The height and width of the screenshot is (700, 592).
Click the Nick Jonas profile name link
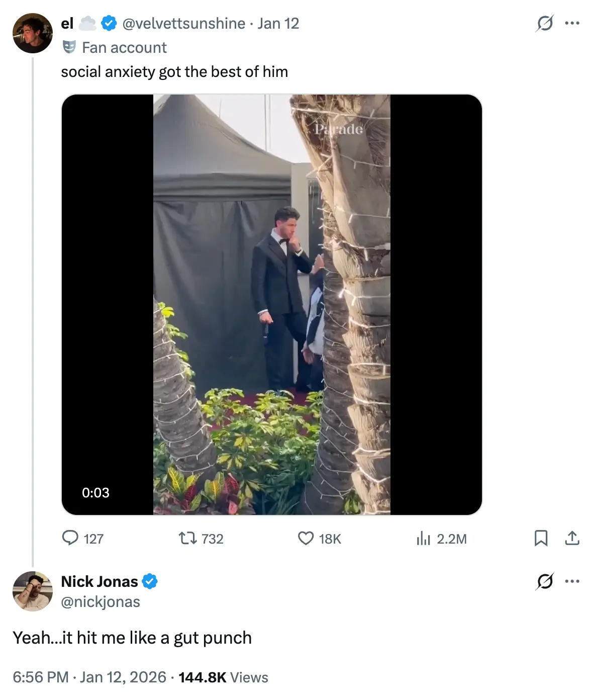point(100,581)
